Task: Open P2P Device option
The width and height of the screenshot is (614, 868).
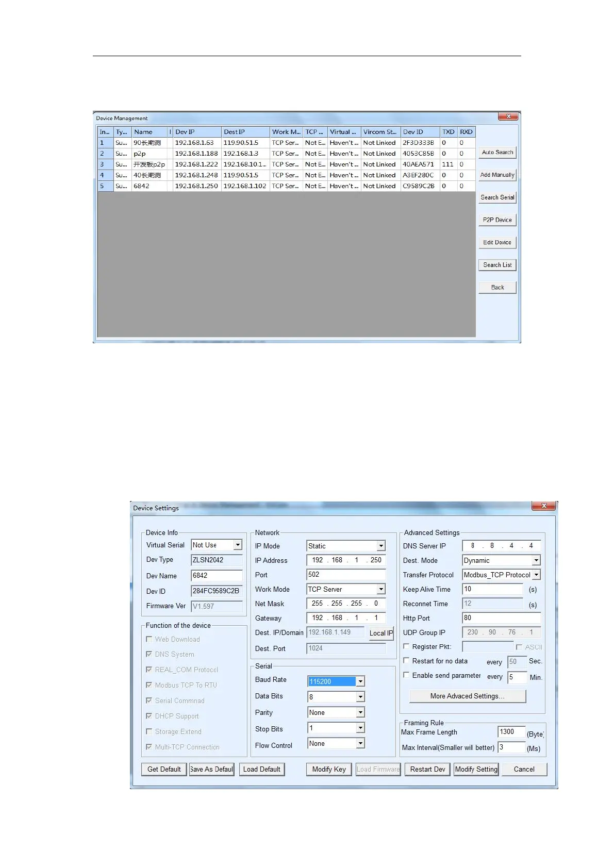Action: [497, 220]
